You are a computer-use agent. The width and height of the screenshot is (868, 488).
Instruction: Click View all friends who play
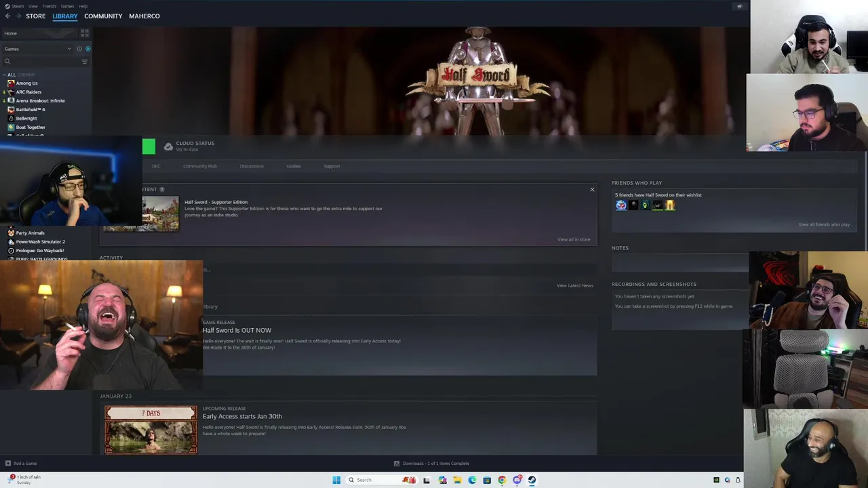824,224
